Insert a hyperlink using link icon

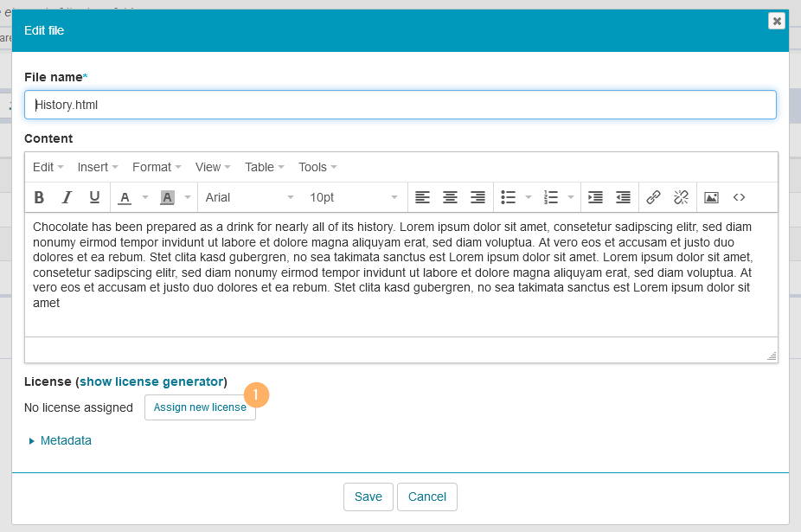click(x=654, y=197)
